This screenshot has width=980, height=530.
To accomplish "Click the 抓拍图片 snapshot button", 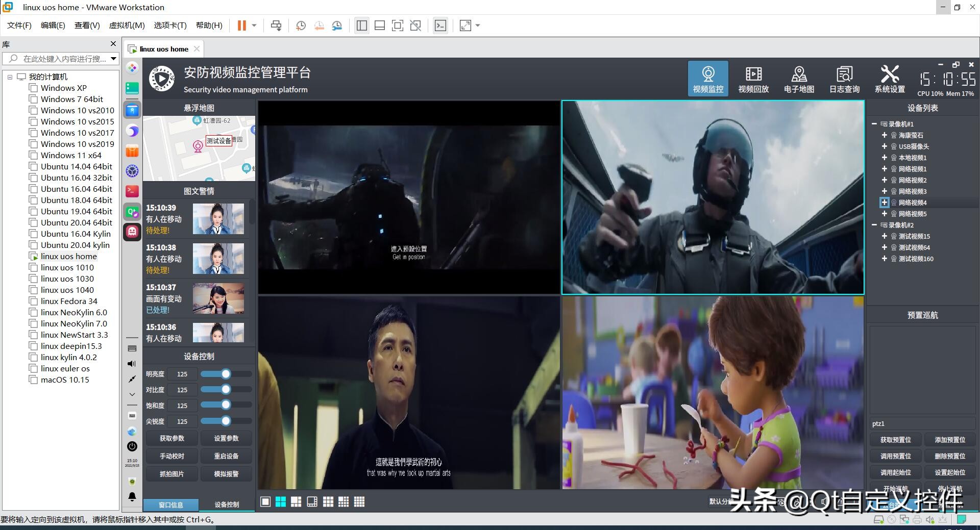I will (171, 474).
